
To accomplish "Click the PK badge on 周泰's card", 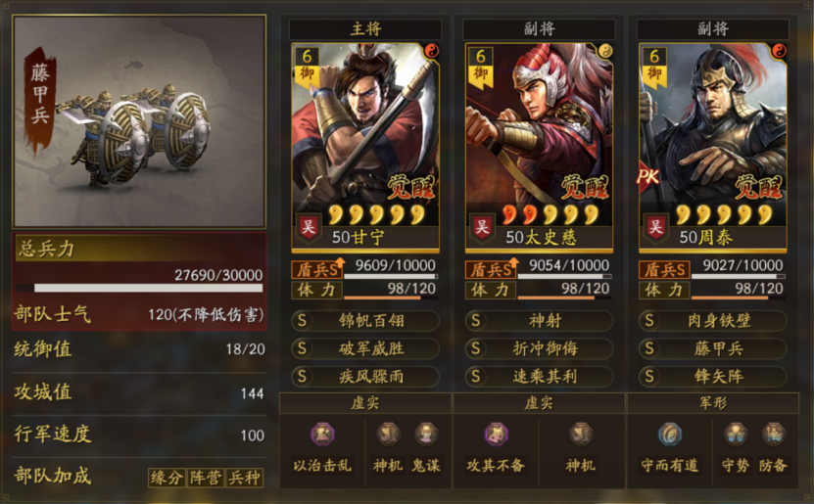I will [x=647, y=177].
